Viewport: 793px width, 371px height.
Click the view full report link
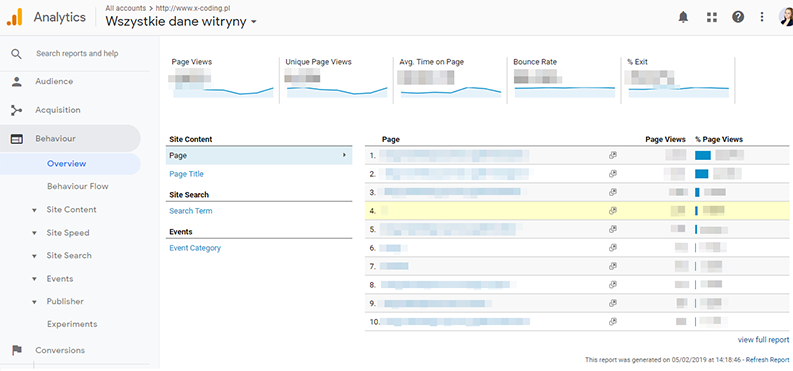coord(763,340)
